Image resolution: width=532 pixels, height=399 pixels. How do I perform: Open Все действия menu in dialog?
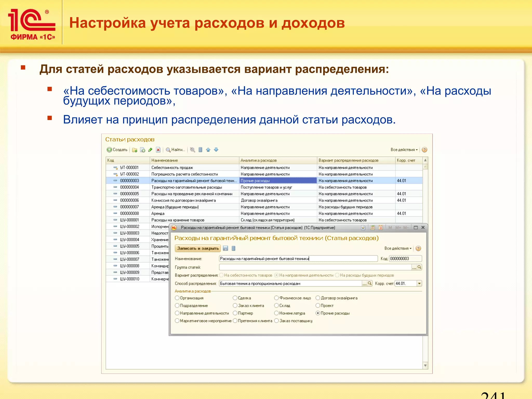pos(398,248)
